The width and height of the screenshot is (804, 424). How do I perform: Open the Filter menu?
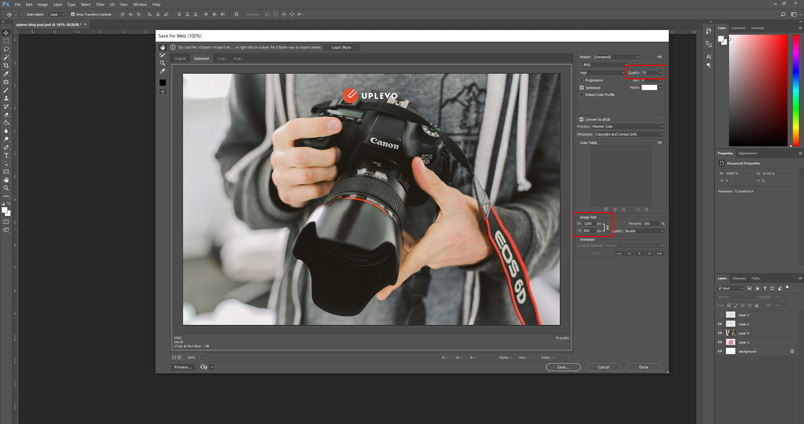tap(100, 4)
